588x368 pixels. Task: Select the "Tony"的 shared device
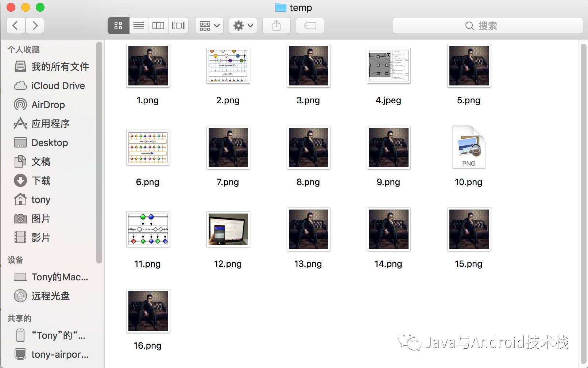pyautogui.click(x=52, y=335)
